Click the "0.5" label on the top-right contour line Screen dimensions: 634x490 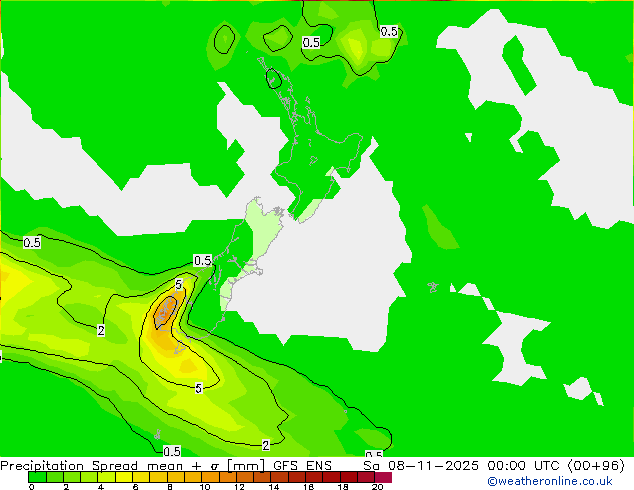tap(389, 32)
